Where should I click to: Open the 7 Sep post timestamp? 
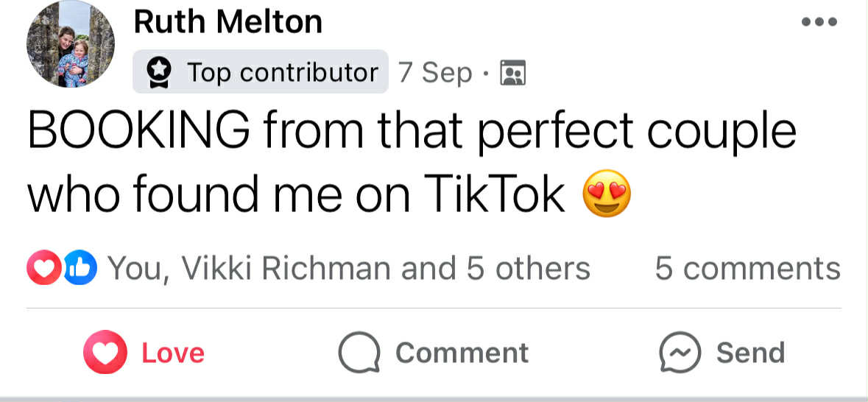coord(435,72)
